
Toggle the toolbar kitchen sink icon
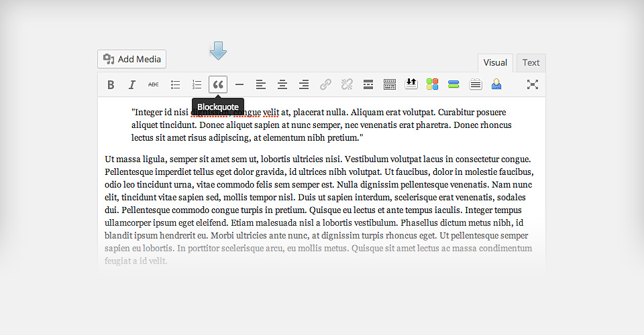click(x=389, y=84)
